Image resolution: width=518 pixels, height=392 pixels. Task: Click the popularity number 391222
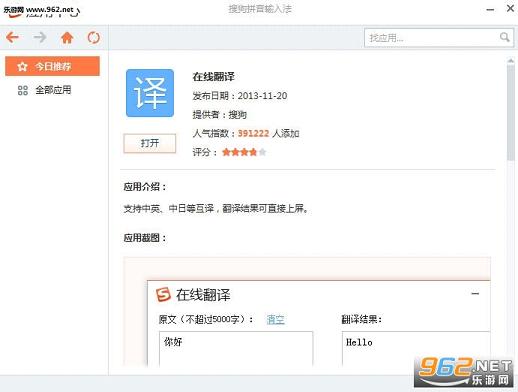[x=253, y=133]
